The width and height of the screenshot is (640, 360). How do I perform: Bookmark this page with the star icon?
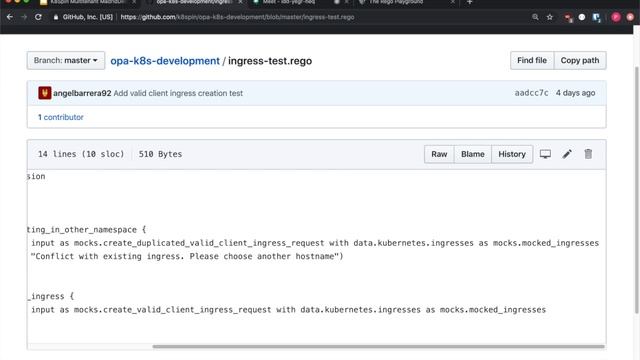(x=550, y=17)
